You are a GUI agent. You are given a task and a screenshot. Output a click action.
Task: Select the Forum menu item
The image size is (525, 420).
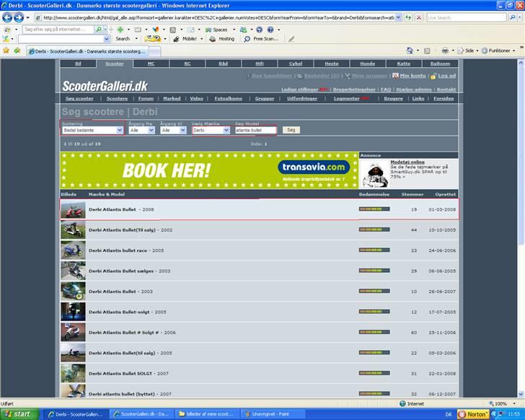tap(146, 98)
